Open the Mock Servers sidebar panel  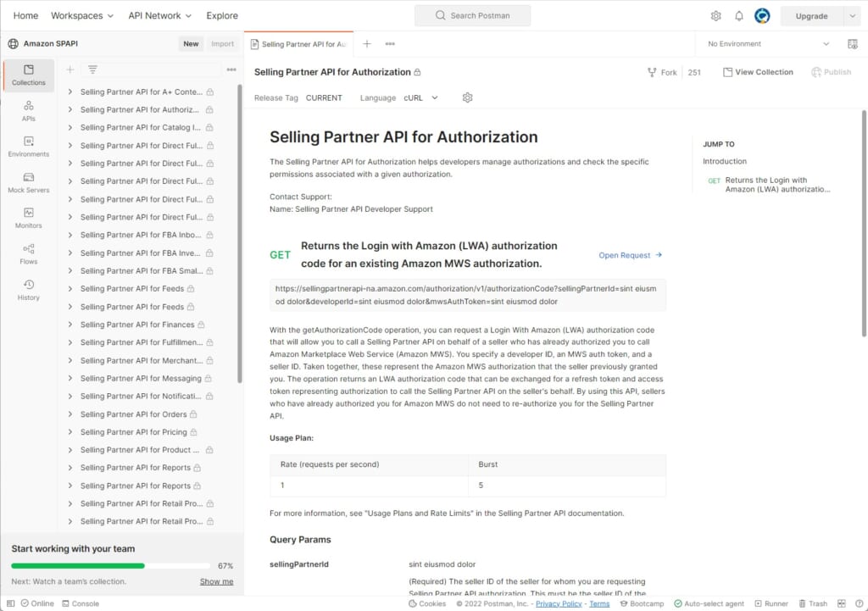(x=28, y=183)
